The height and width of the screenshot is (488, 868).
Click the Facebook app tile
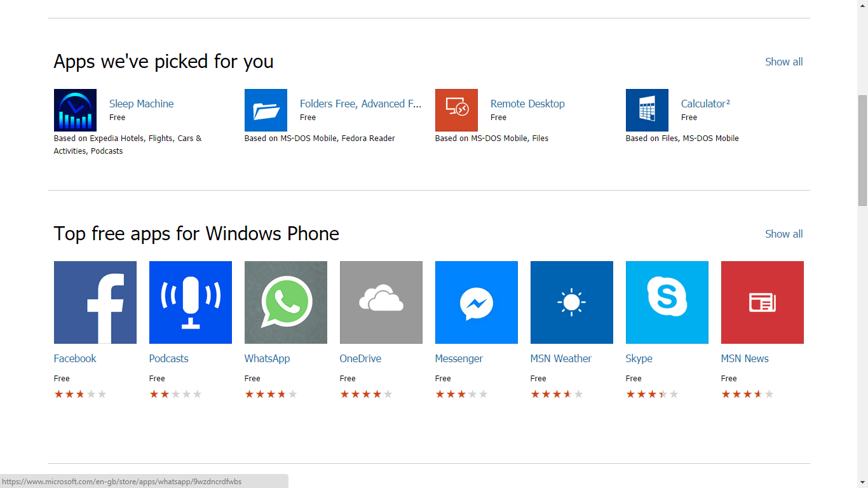tap(95, 302)
